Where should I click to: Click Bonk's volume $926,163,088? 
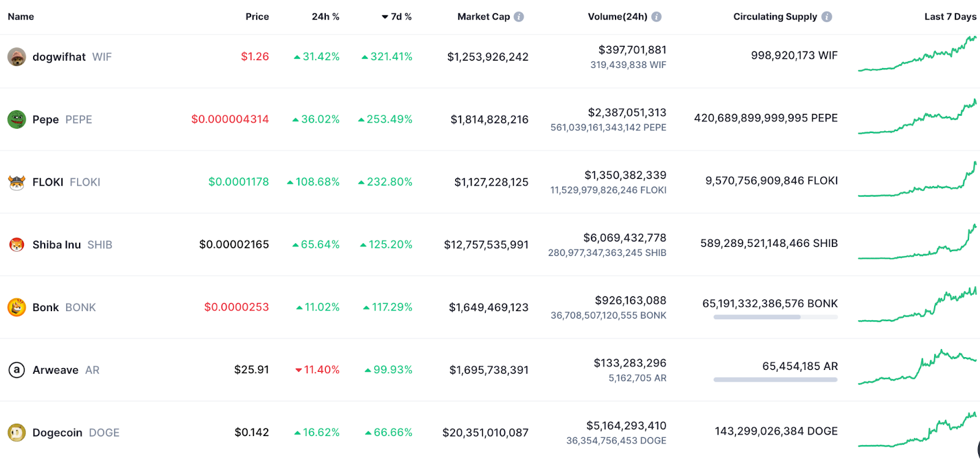coord(631,300)
